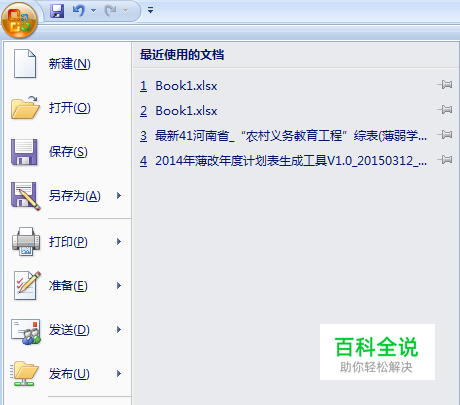Select 打印(P) menu entry
Screen dimensions: 460x405
pos(68,242)
